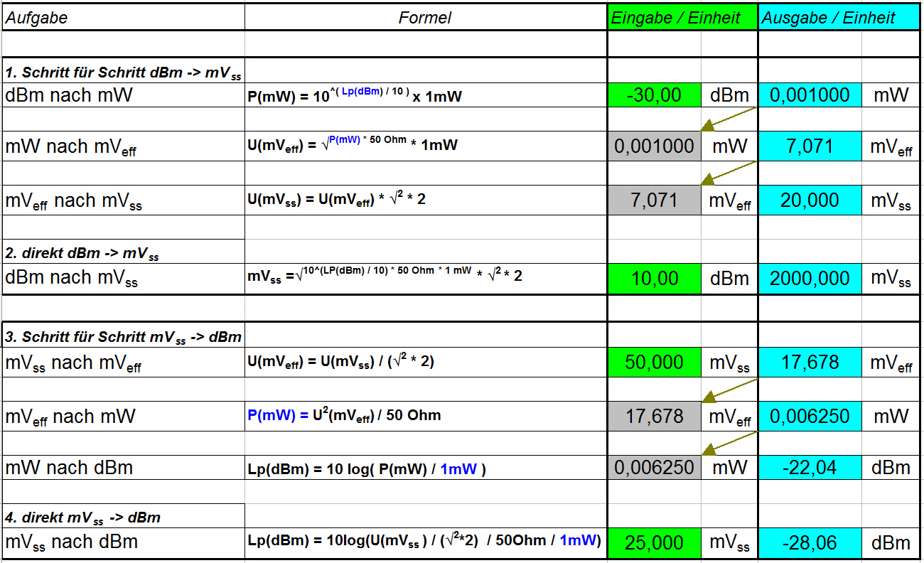Select the green 10,00 dBm input cell
The height and width of the screenshot is (563, 924).
(654, 279)
